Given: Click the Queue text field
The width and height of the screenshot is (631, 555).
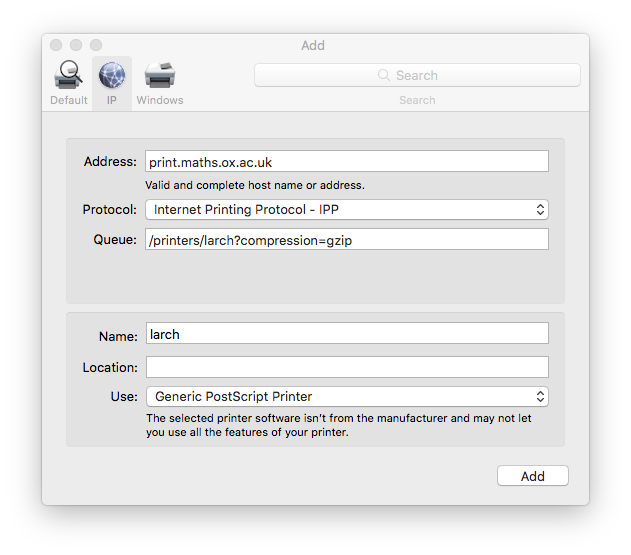Looking at the screenshot, I should tap(347, 239).
